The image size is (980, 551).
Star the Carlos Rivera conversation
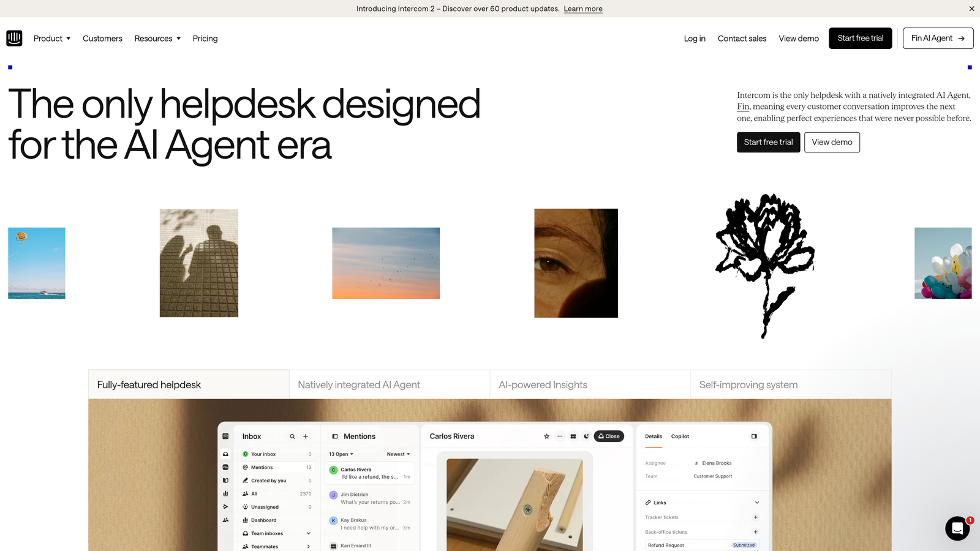click(546, 437)
